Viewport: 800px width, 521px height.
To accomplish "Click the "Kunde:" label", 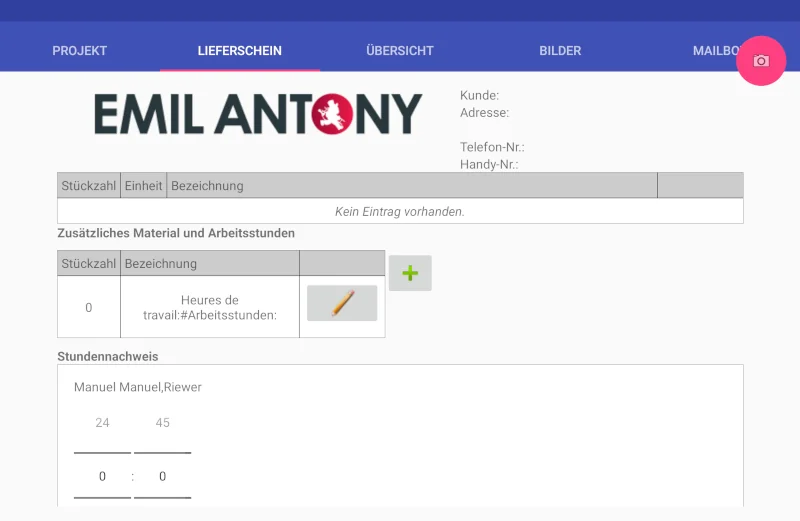I will click(x=480, y=95).
